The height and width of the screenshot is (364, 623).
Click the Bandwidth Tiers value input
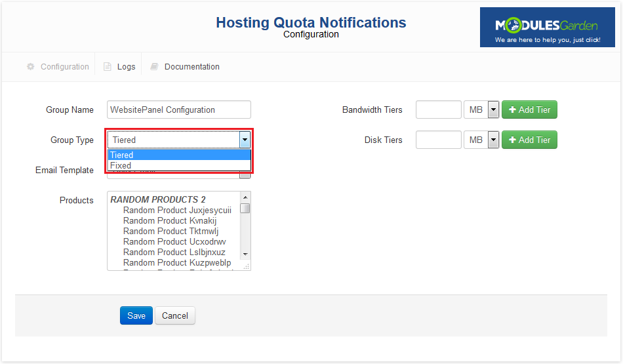tap(438, 110)
